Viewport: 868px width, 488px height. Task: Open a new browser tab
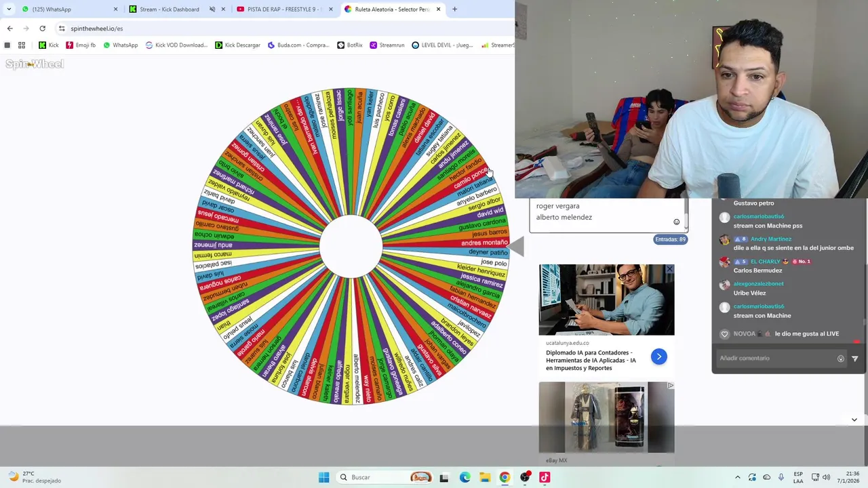(x=454, y=9)
